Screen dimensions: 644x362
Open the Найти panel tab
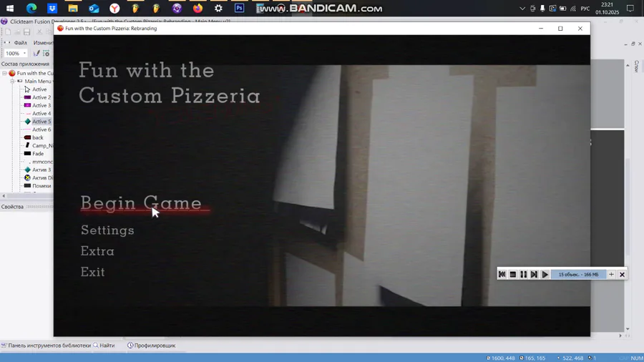coord(104,346)
